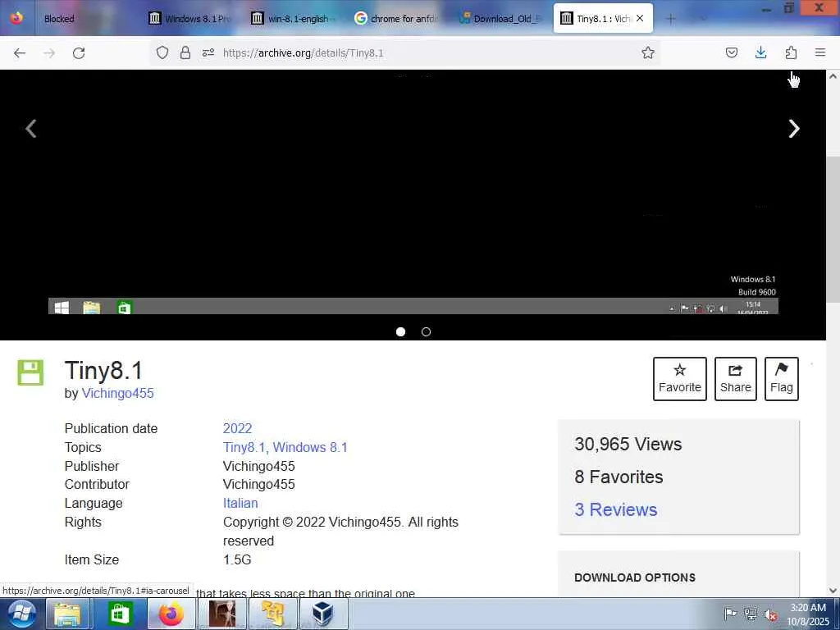Click the scrollbar up arrow
Image resolution: width=840 pixels, height=630 pixels.
pos(833,76)
